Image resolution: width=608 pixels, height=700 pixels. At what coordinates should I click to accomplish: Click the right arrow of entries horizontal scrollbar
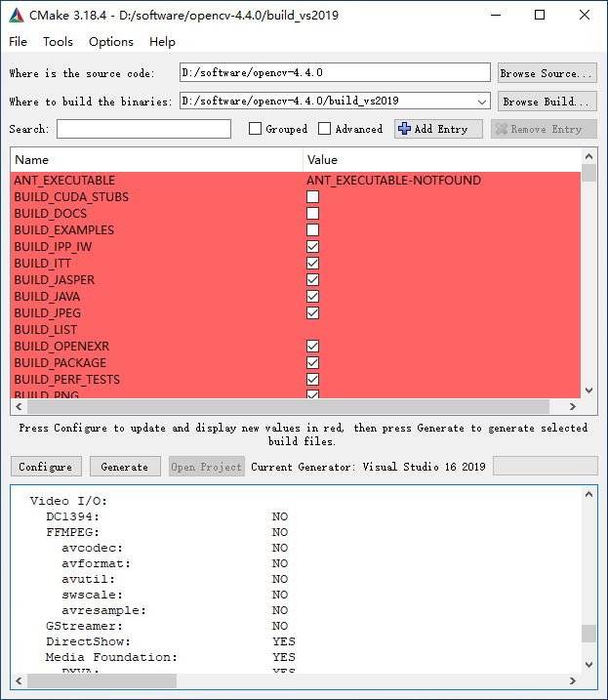[x=573, y=407]
